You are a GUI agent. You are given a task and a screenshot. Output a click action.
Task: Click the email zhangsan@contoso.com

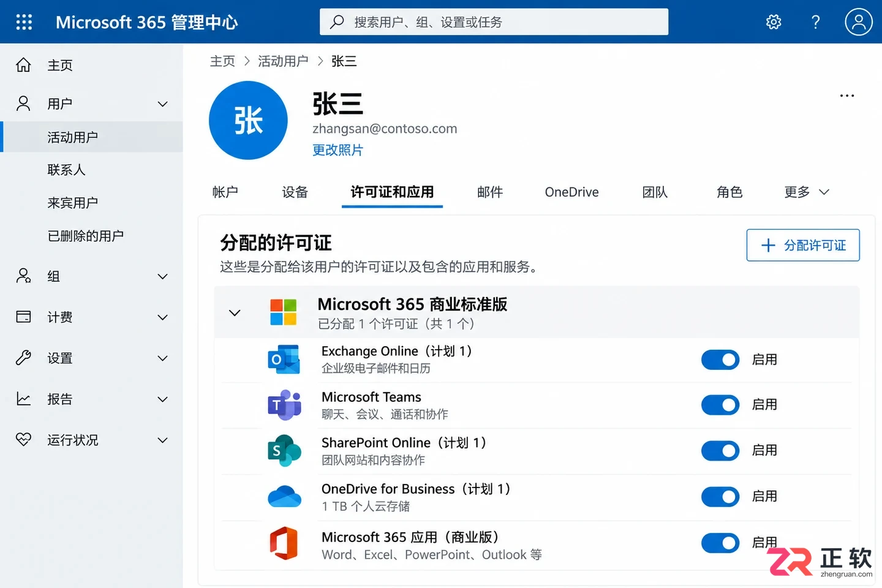385,129
